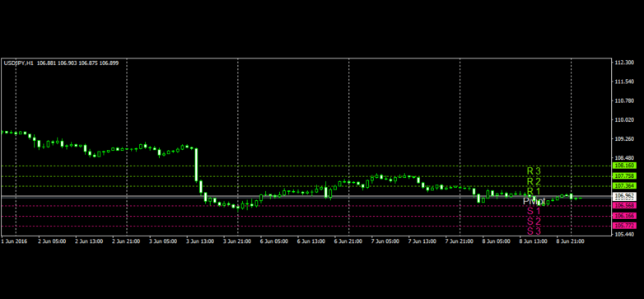Click the 112.300 price scale value
The image size is (644, 299).
click(624, 63)
